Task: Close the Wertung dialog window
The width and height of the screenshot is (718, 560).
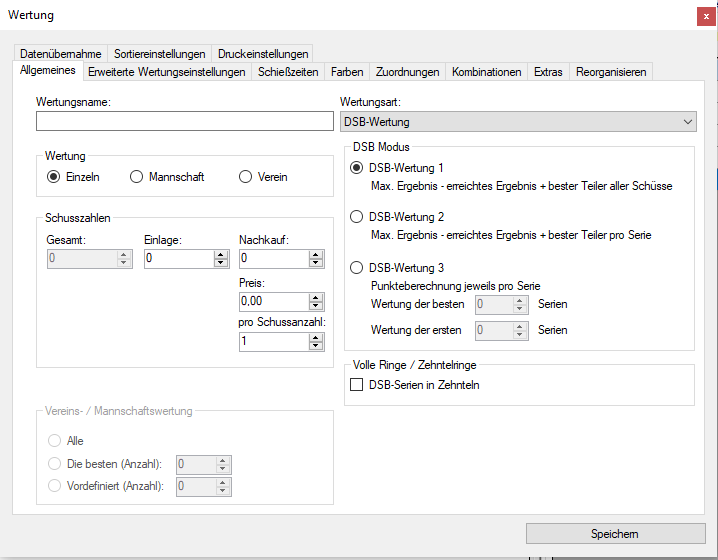Action: pos(705,15)
